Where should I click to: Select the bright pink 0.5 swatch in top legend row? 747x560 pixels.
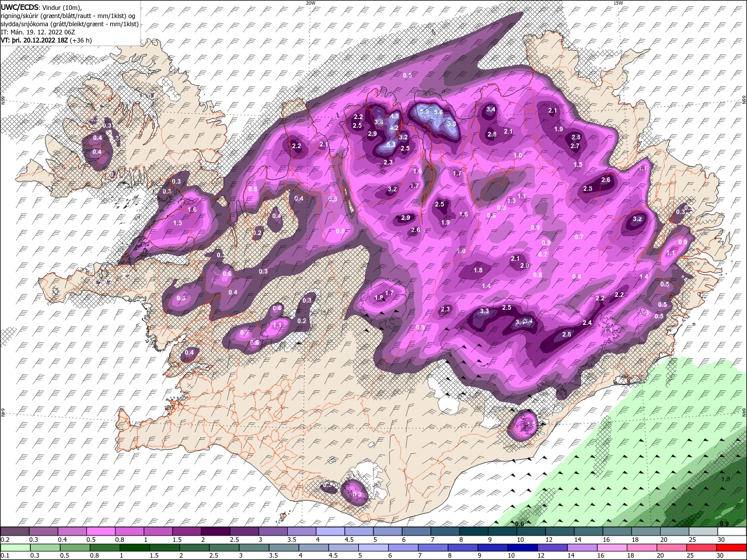point(100,531)
